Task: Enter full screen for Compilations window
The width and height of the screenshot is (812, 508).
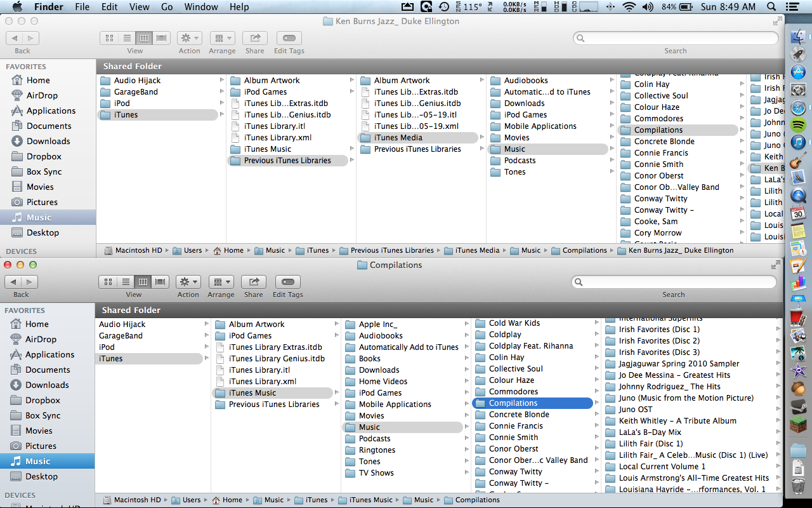Action: pos(776,265)
